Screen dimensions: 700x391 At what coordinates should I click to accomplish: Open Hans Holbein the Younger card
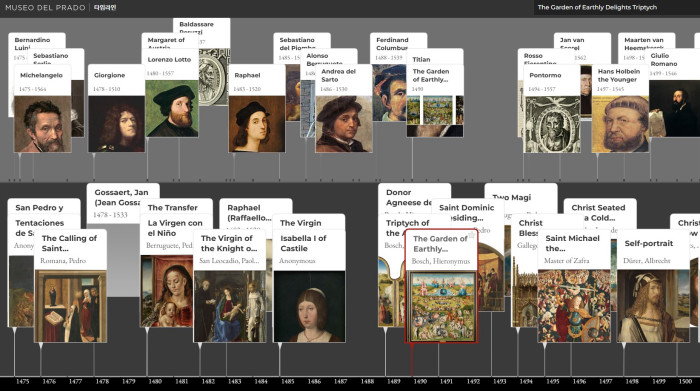pos(620,108)
